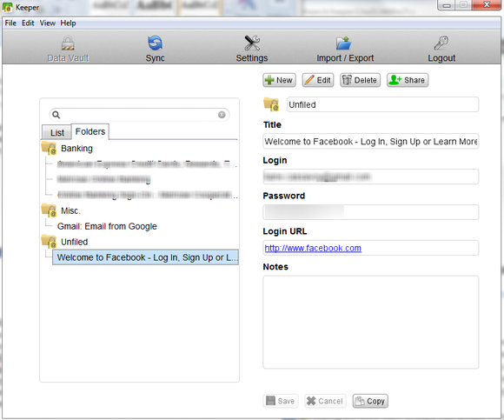The width and height of the screenshot is (504, 420).
Task: Open the File menu
Action: (x=10, y=23)
